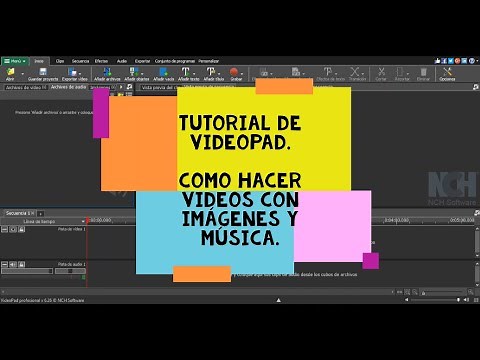Click the video track vertical scrollbar
480x360 pixels.
(477, 243)
